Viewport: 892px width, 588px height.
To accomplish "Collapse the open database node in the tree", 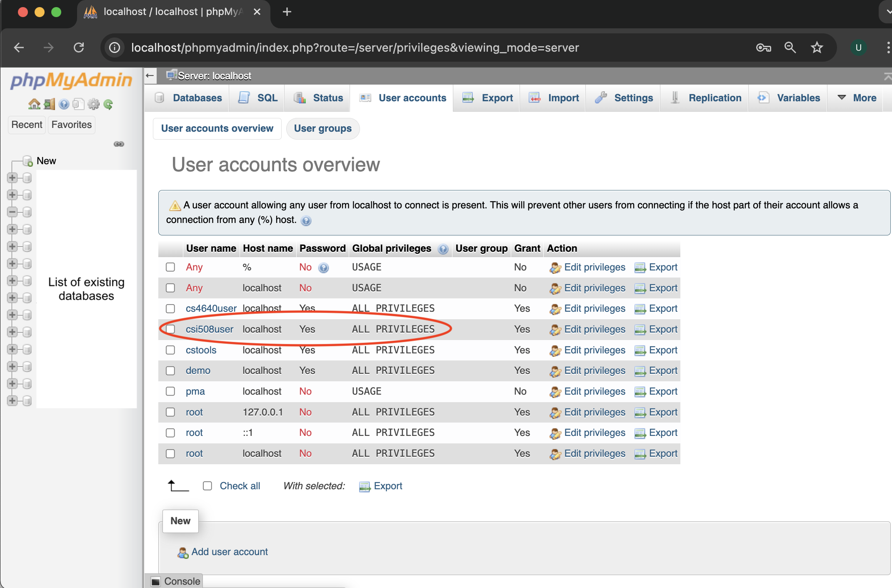I will pos(12,212).
